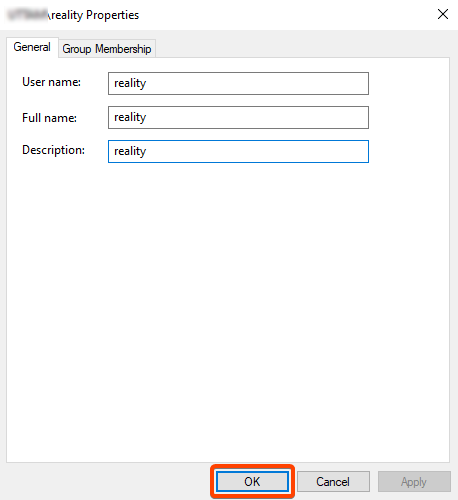Click the "User name:" label
Viewport: 458px width, 500px height.
click(x=51, y=82)
